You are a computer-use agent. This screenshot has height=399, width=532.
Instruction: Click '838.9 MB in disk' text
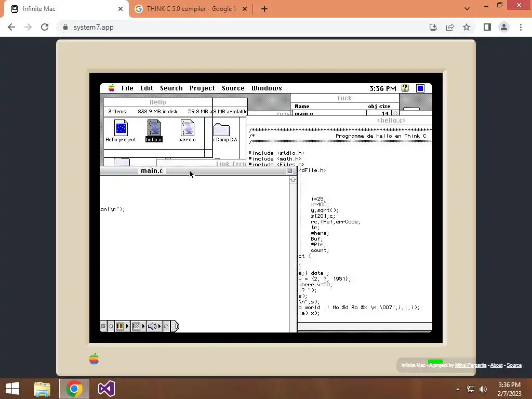[x=157, y=111]
